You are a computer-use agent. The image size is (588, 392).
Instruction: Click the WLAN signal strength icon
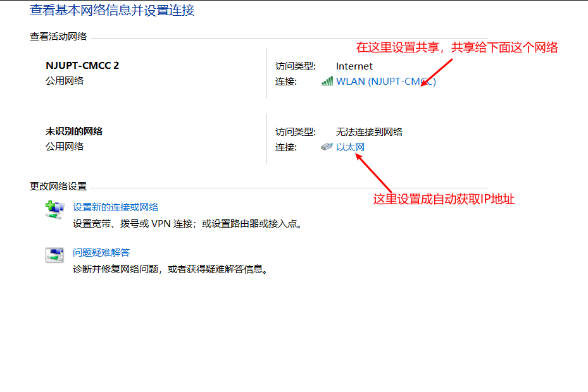[327, 82]
